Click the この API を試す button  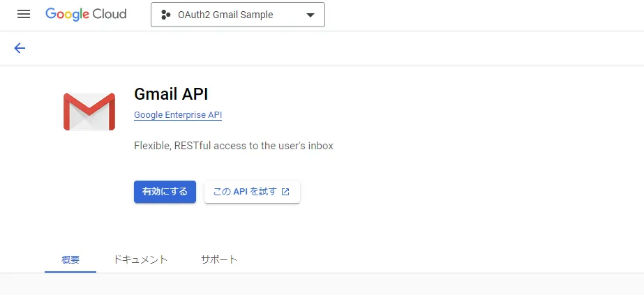[252, 192]
